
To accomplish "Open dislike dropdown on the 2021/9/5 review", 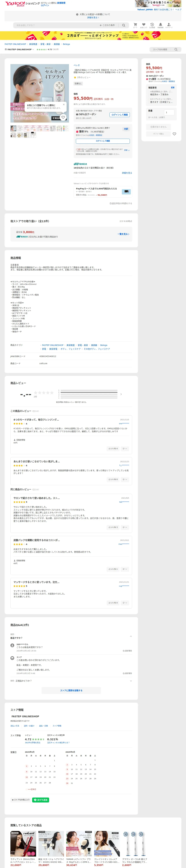I will (x=125, y=527).
